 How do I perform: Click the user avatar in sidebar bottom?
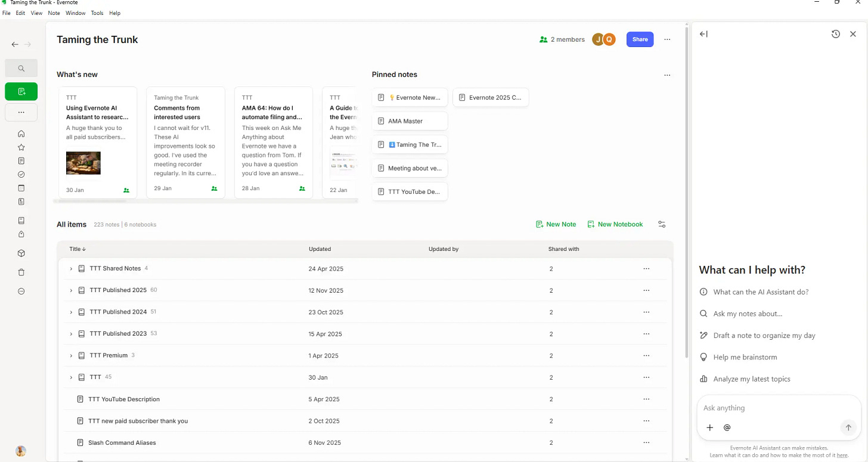pyautogui.click(x=21, y=451)
